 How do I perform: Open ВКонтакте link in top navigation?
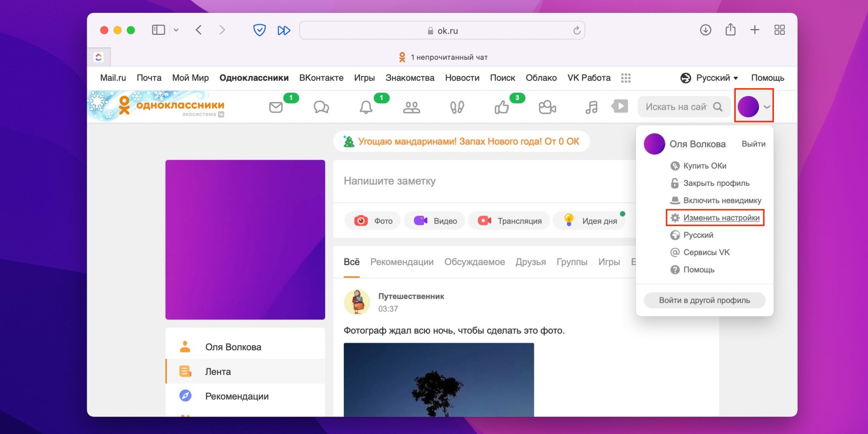(321, 78)
